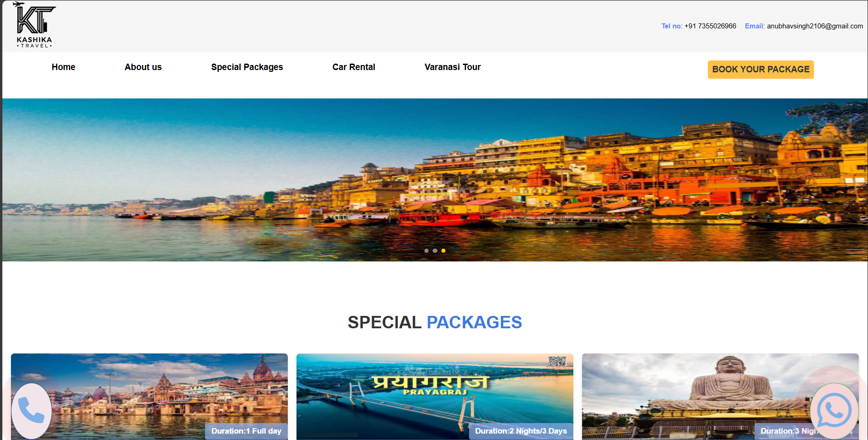Select the first carousel dot indicator
This screenshot has width=868, height=440.
coord(426,250)
